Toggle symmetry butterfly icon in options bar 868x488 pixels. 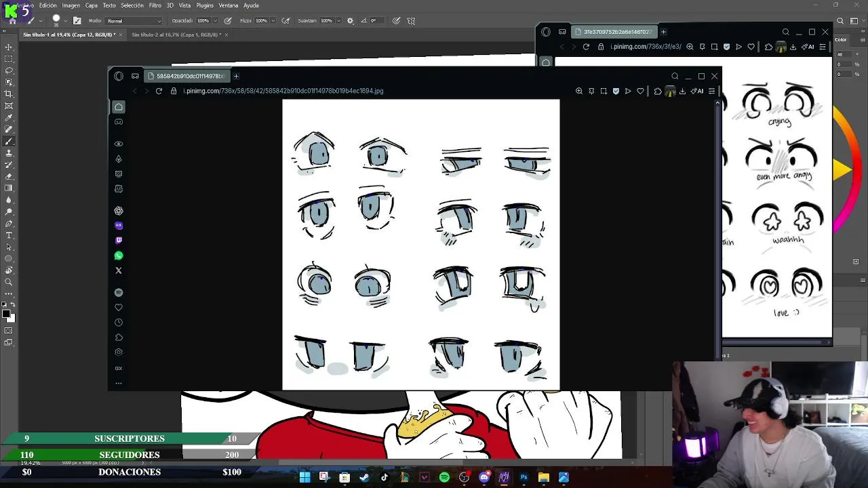point(411,21)
